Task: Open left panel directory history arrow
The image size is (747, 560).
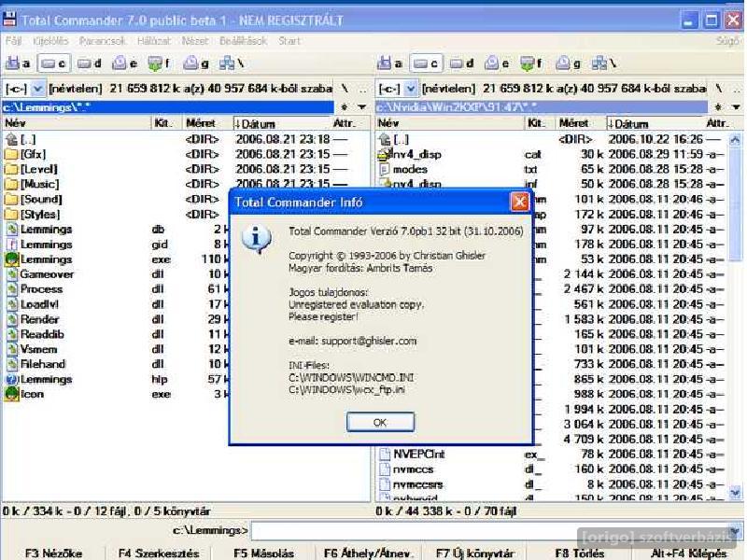Action: tap(362, 107)
